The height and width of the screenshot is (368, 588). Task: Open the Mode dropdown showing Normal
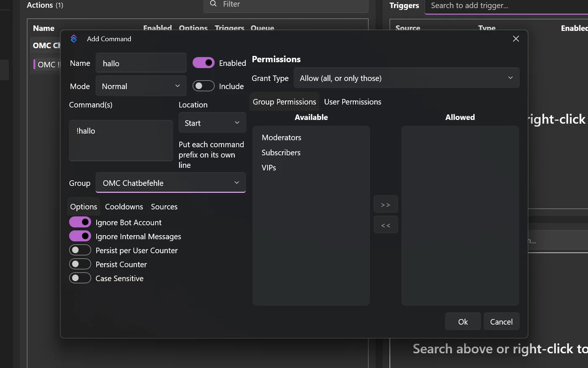[141, 86]
